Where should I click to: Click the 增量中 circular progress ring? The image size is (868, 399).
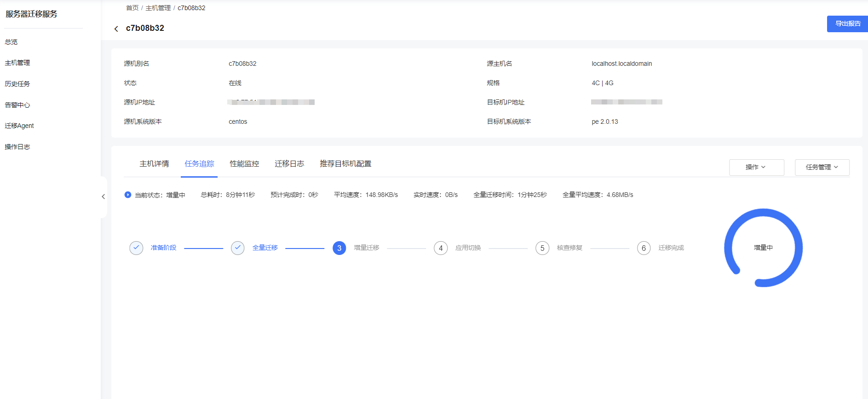(763, 248)
